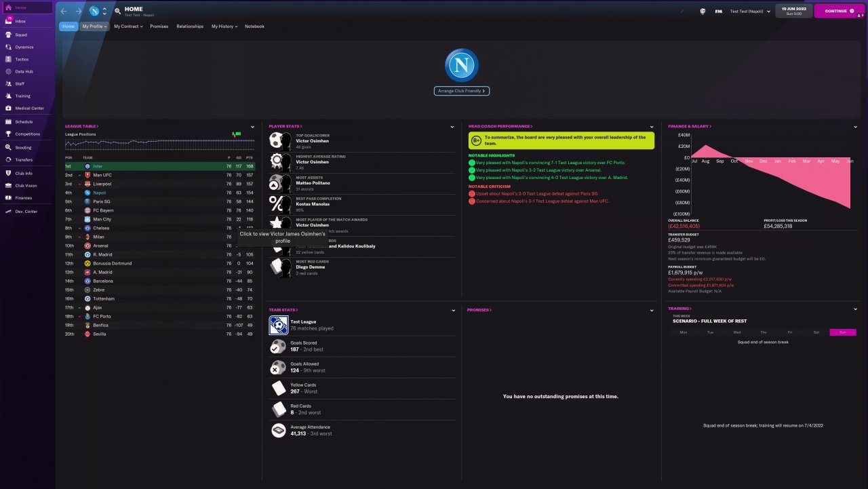Image resolution: width=868 pixels, height=489 pixels.
Task: Navigate forward with the right arrow
Action: pyautogui.click(x=79, y=12)
